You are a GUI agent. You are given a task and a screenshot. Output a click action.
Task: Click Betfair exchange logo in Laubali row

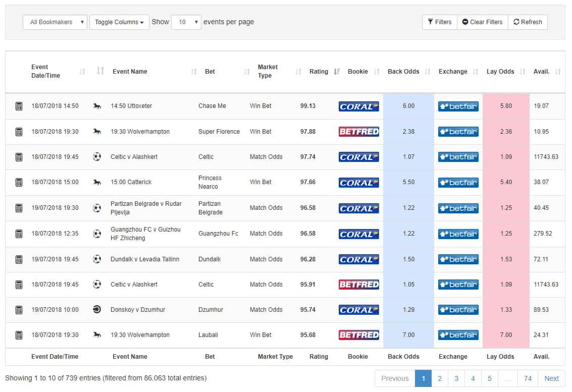[458, 335]
